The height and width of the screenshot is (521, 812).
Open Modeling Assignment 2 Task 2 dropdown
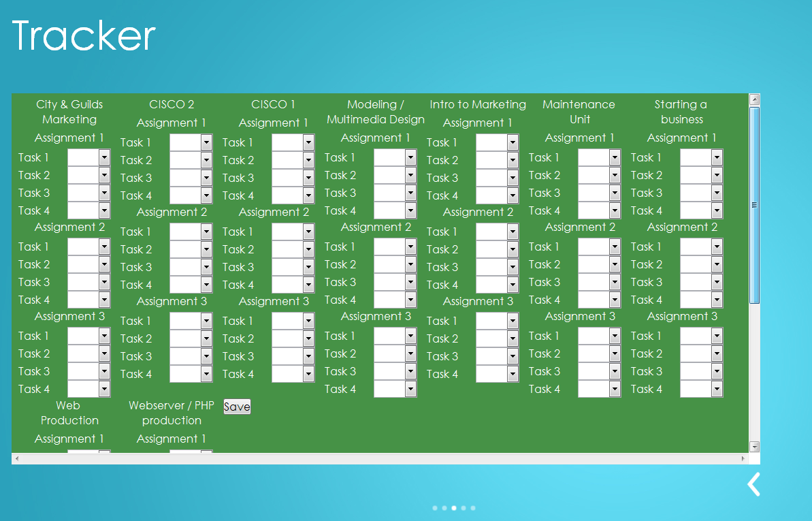tap(395, 265)
